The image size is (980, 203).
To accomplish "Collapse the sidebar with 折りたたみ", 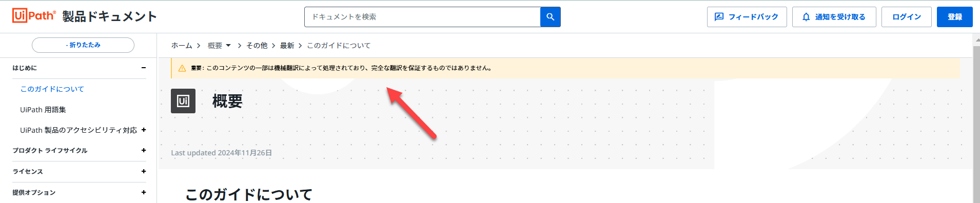I will tap(83, 45).
